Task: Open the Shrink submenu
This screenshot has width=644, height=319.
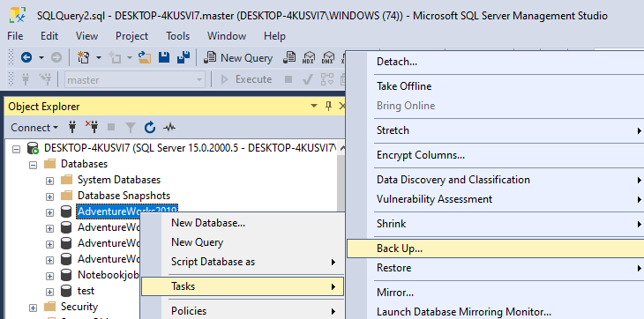Action: click(x=495, y=224)
